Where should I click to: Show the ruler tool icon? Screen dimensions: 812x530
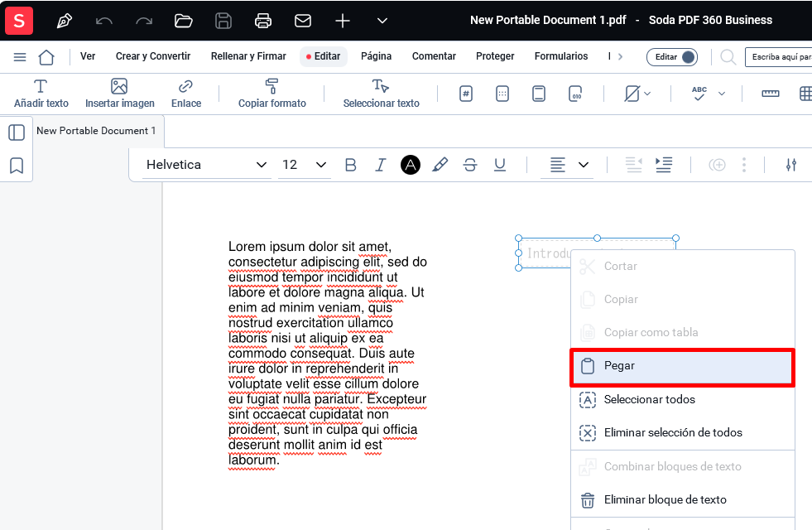click(770, 94)
